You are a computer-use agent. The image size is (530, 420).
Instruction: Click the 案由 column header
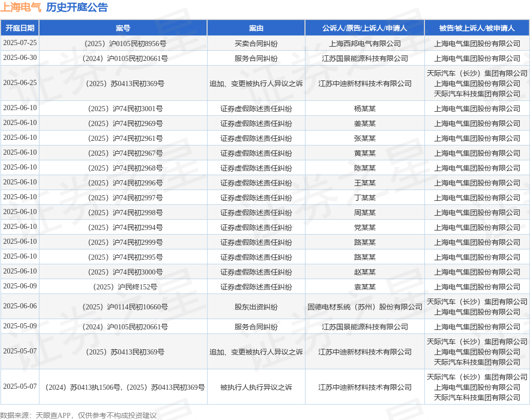click(256, 28)
